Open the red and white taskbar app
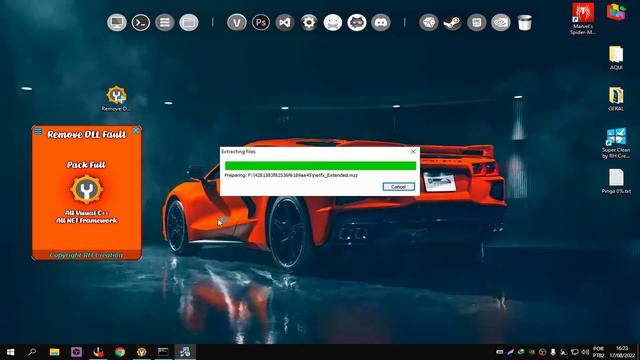Viewport: 640px width, 360px height. click(98, 352)
